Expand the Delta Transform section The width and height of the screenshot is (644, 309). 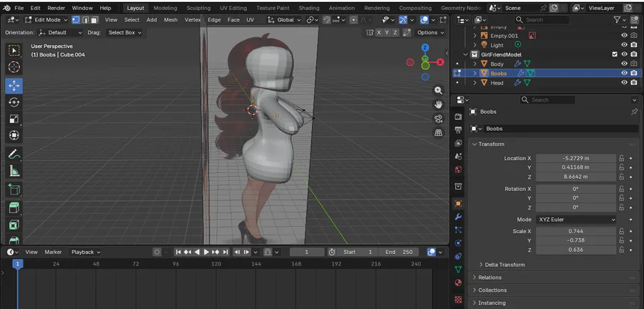click(x=504, y=265)
